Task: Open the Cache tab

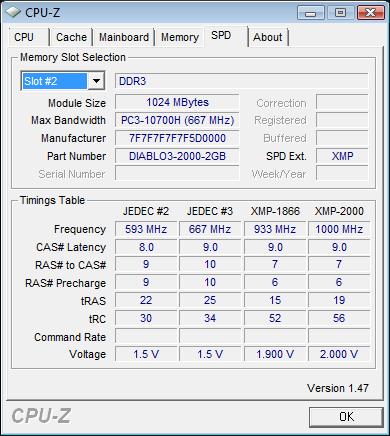Action: tap(71, 37)
